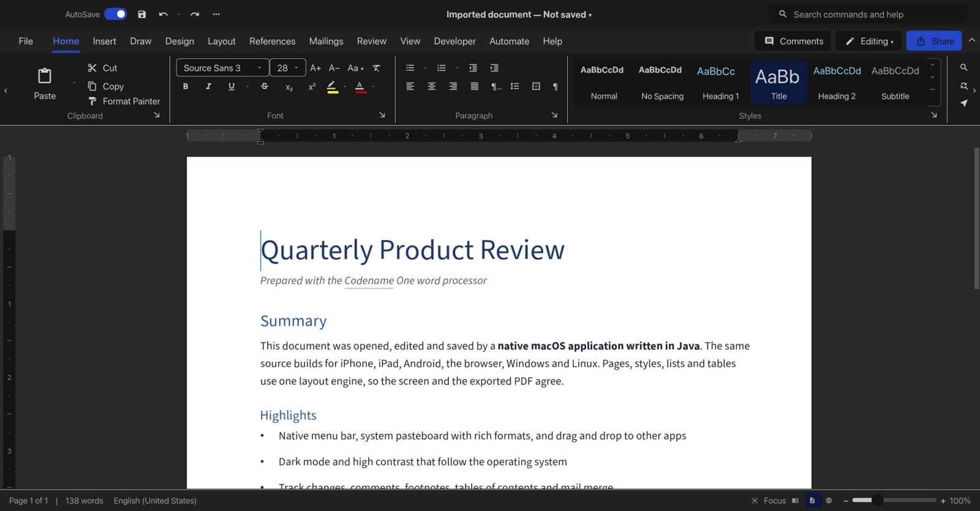Screen dimensions: 980x511
Task: Open the Editing mode dropdown
Action: click(x=869, y=41)
